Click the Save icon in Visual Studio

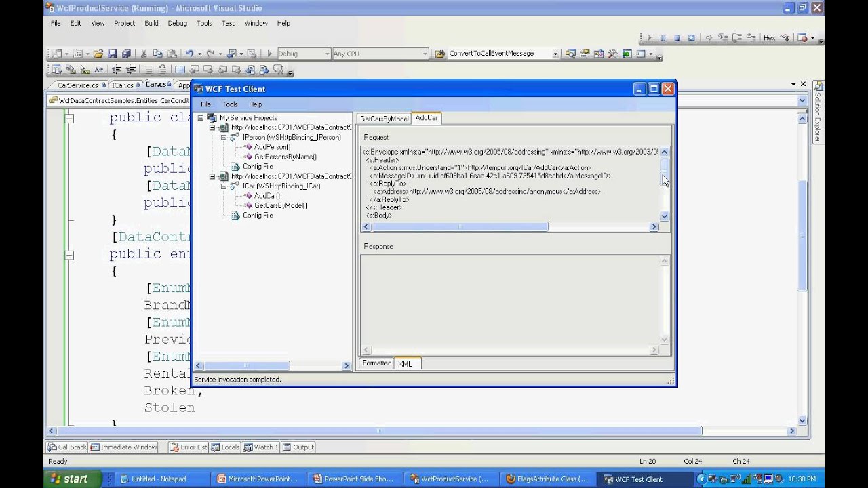pyautogui.click(x=112, y=54)
